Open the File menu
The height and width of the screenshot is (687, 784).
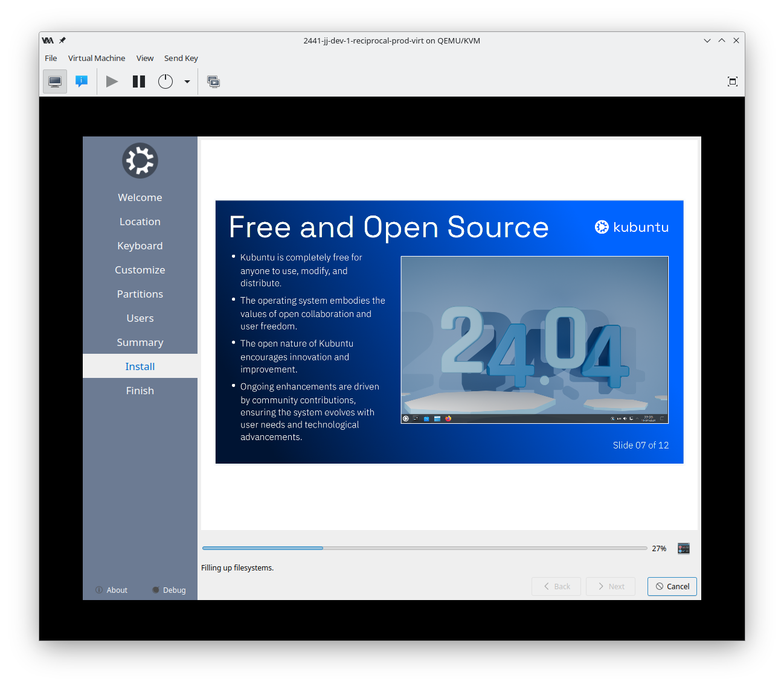coord(51,58)
